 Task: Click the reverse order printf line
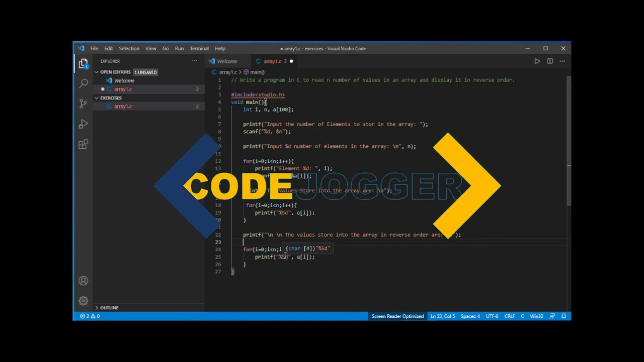click(x=352, y=235)
